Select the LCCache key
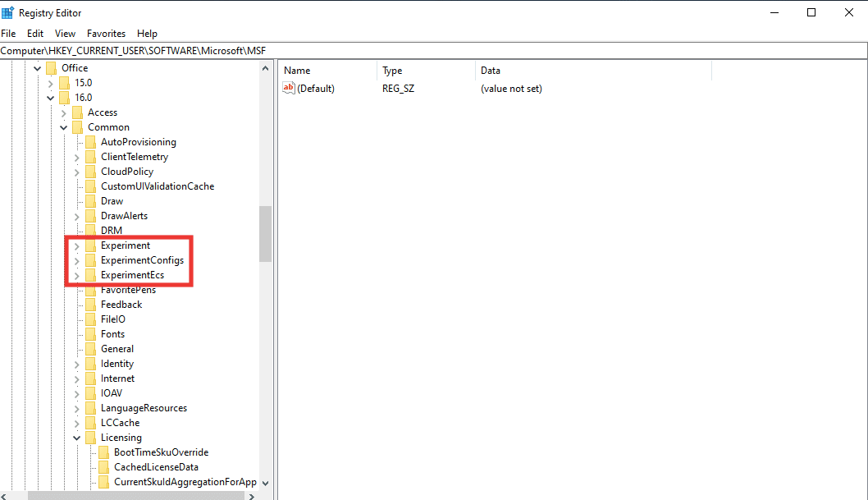Image resolution: width=868 pixels, height=500 pixels. coord(120,423)
